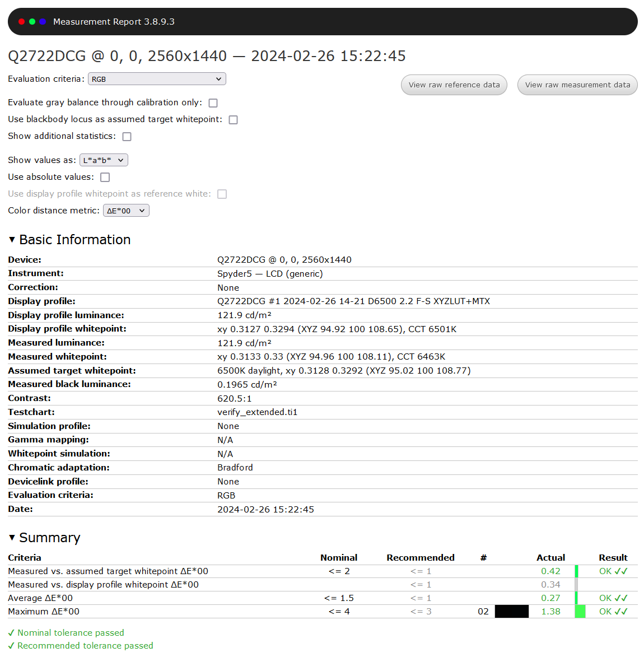The height and width of the screenshot is (657, 644).
Task: Click the red dot in the title bar
Action: [22, 22]
